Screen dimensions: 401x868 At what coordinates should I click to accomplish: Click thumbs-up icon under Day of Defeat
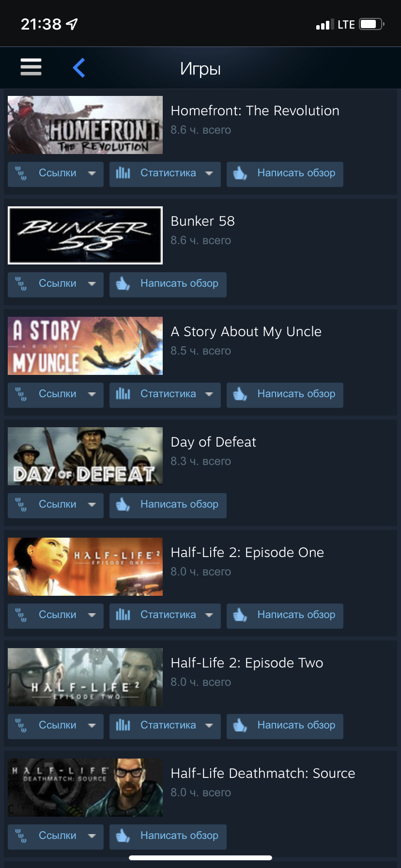coord(123,504)
